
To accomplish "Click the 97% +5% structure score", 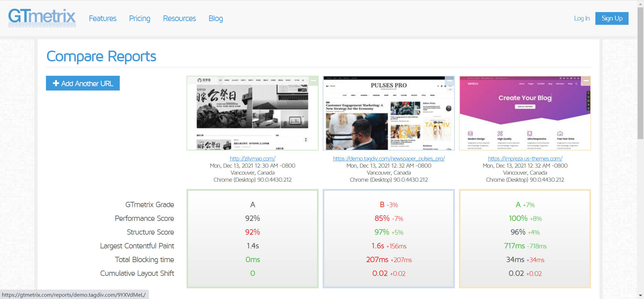I will [x=389, y=232].
